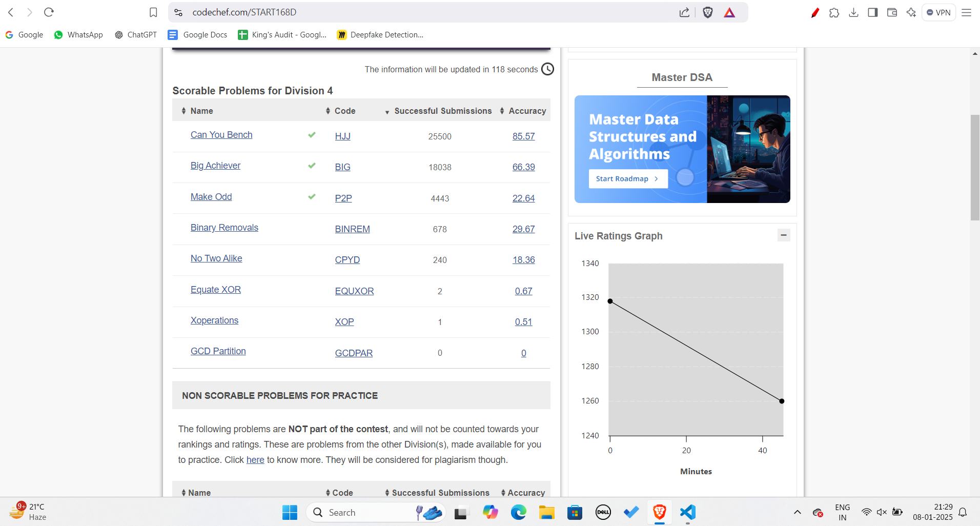Click the Master DSA banner image
Image resolution: width=980 pixels, height=526 pixels.
click(682, 149)
